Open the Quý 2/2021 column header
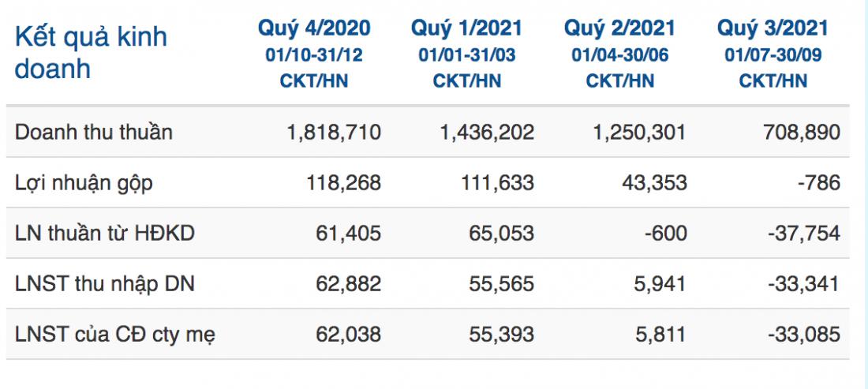 [620, 28]
